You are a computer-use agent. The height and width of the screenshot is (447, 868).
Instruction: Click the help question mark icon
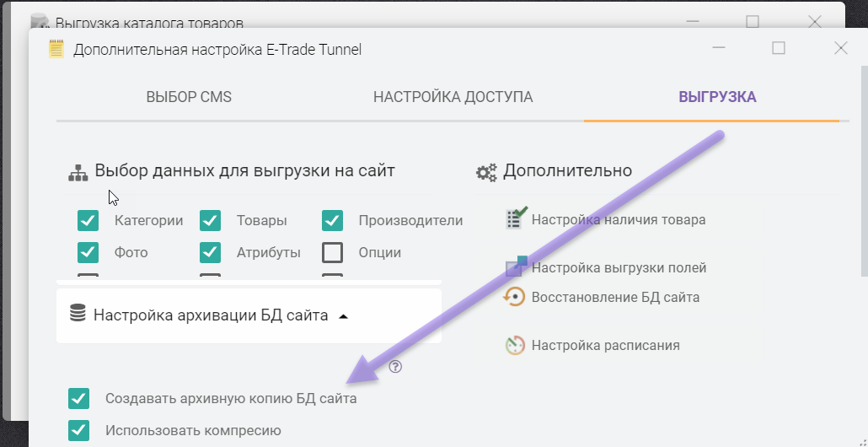(395, 367)
